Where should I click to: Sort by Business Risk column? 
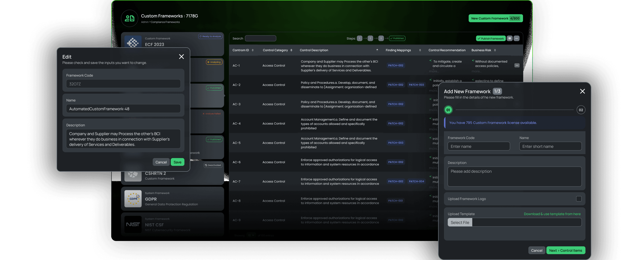495,50
